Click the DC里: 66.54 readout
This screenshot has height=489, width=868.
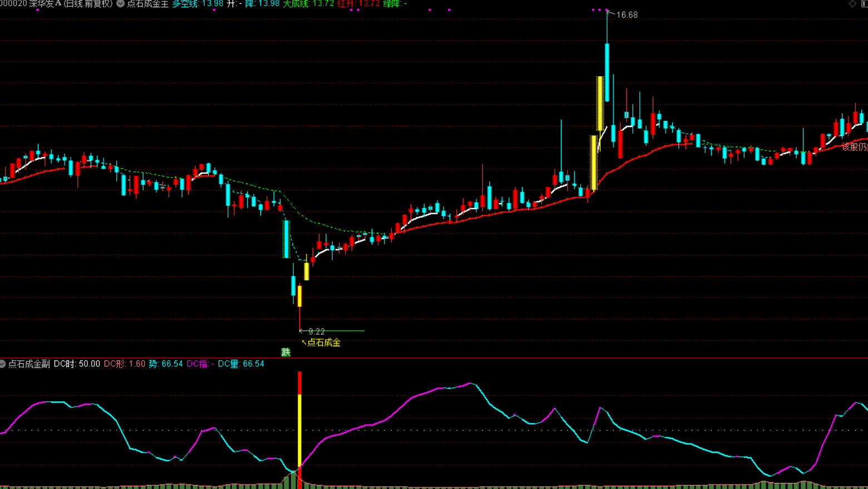[x=241, y=364]
